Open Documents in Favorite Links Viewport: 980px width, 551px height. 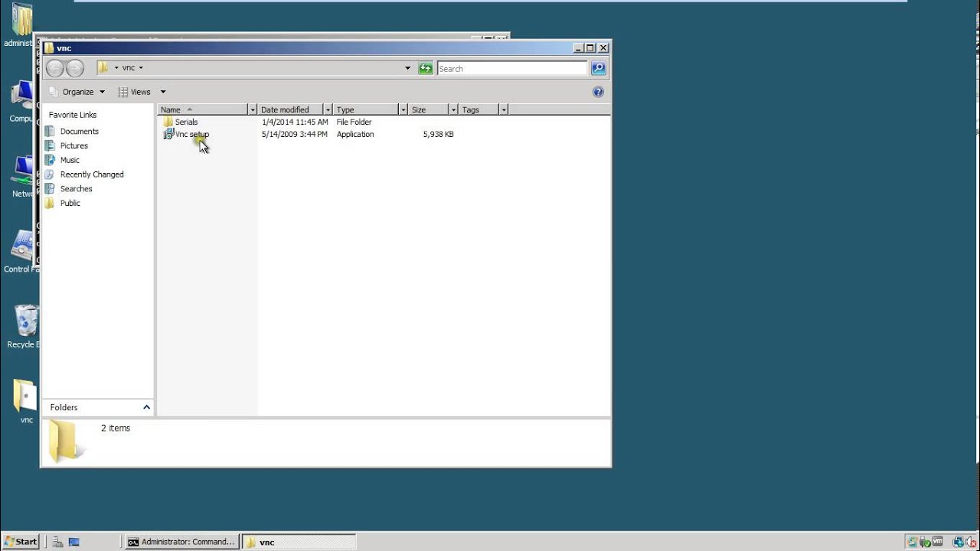click(80, 132)
